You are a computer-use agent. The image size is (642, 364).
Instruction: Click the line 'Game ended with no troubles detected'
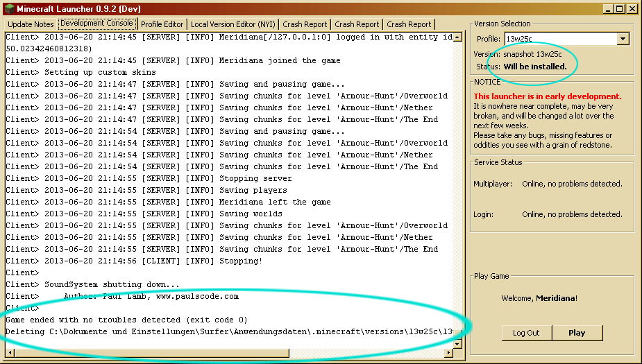pyautogui.click(x=126, y=320)
